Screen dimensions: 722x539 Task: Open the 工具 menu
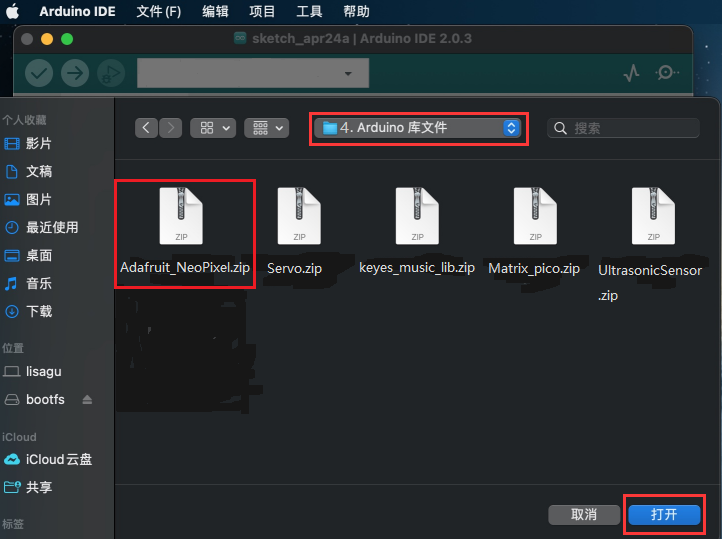pyautogui.click(x=309, y=11)
